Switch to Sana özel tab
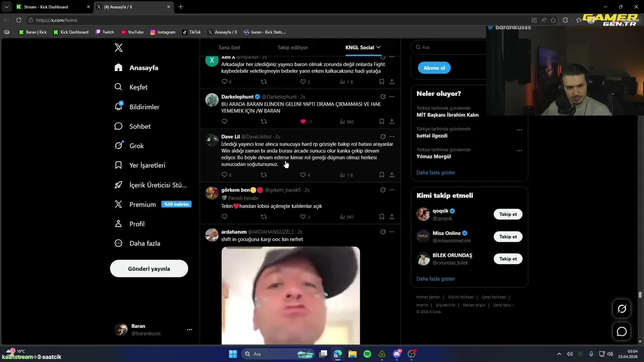The height and width of the screenshot is (362, 644). coord(229,47)
